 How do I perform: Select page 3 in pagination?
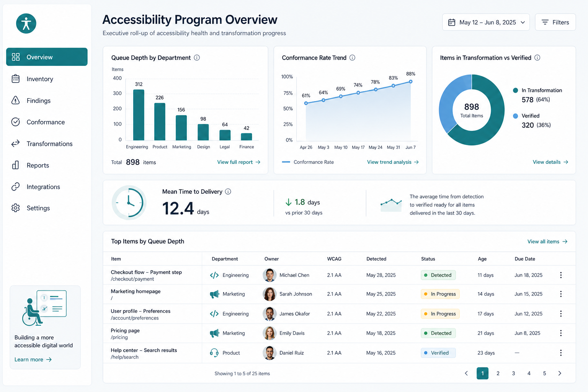513,373
